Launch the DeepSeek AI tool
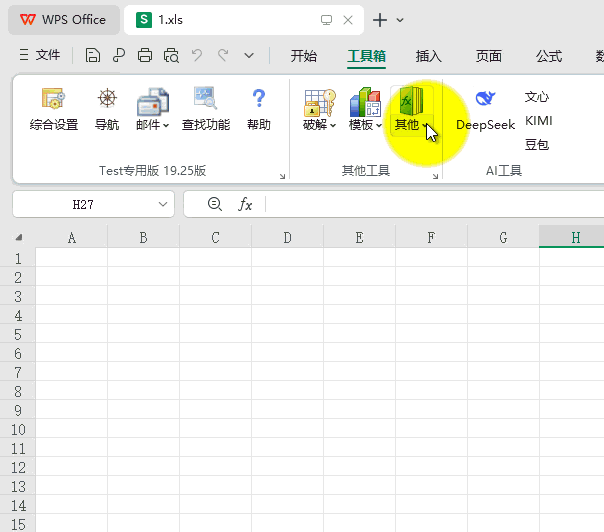 [x=485, y=110]
